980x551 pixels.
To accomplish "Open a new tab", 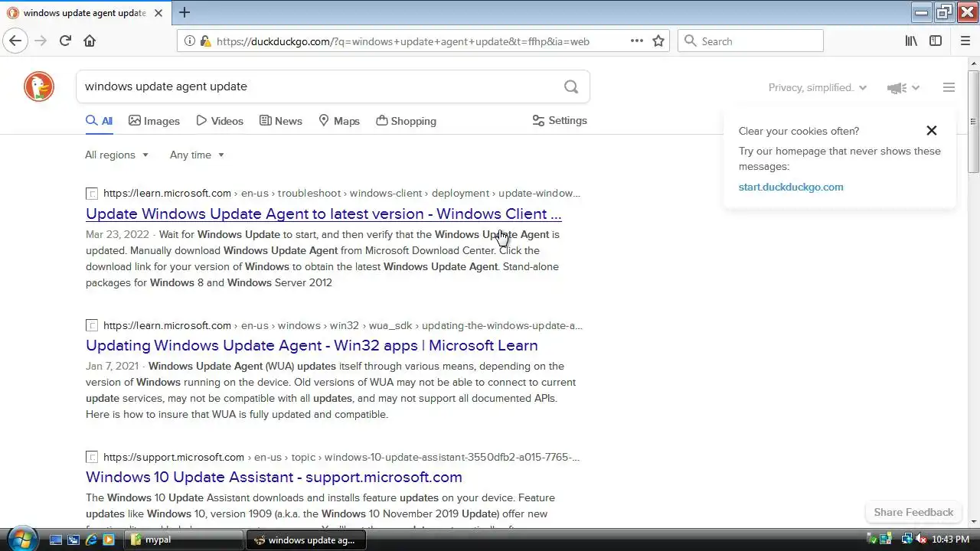I will click(185, 12).
